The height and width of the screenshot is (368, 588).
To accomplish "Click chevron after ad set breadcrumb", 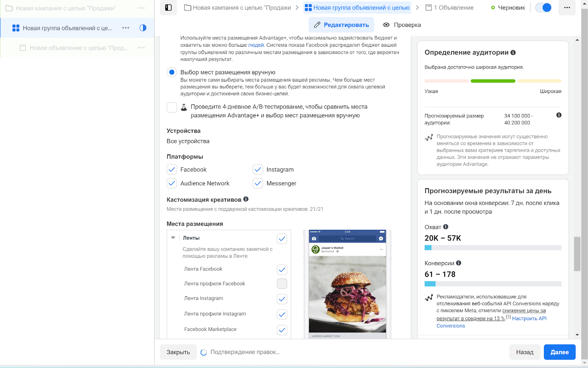I will (417, 8).
